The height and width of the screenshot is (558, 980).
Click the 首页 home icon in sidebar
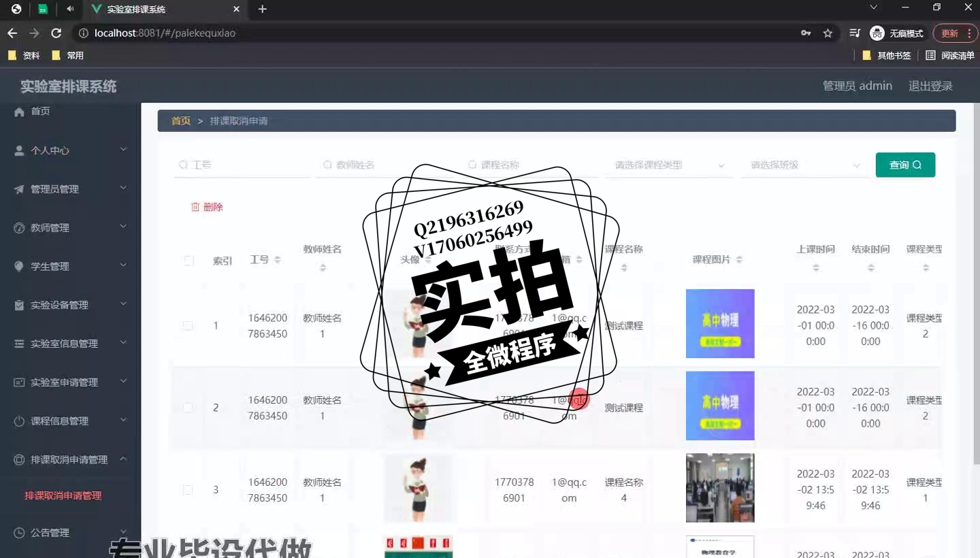click(x=19, y=111)
